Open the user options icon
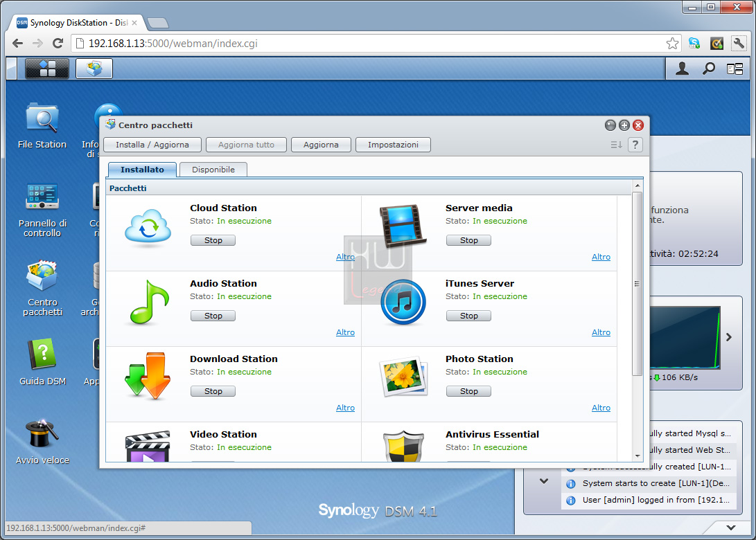The image size is (756, 540). (x=682, y=69)
